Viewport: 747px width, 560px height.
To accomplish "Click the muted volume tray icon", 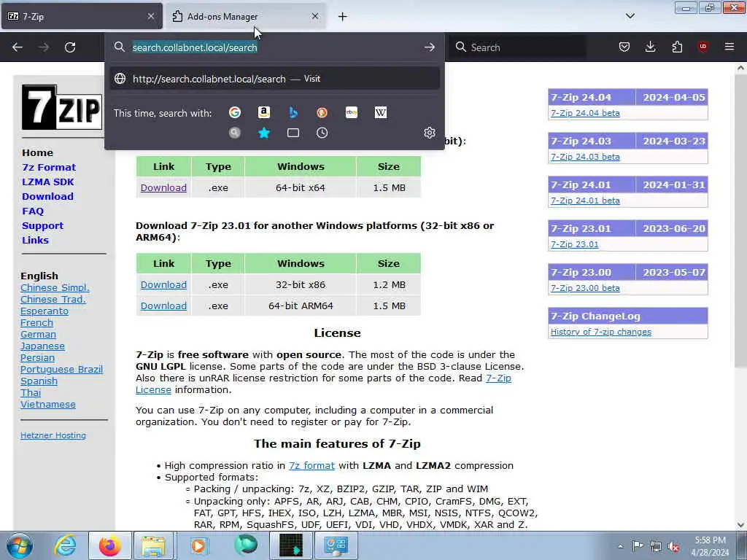I will click(673, 546).
